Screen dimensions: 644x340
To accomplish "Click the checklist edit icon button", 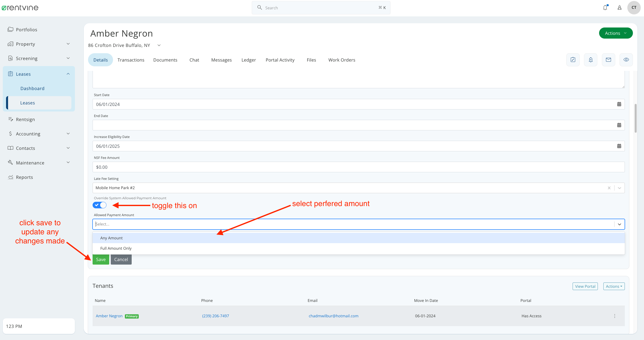I will (x=573, y=60).
